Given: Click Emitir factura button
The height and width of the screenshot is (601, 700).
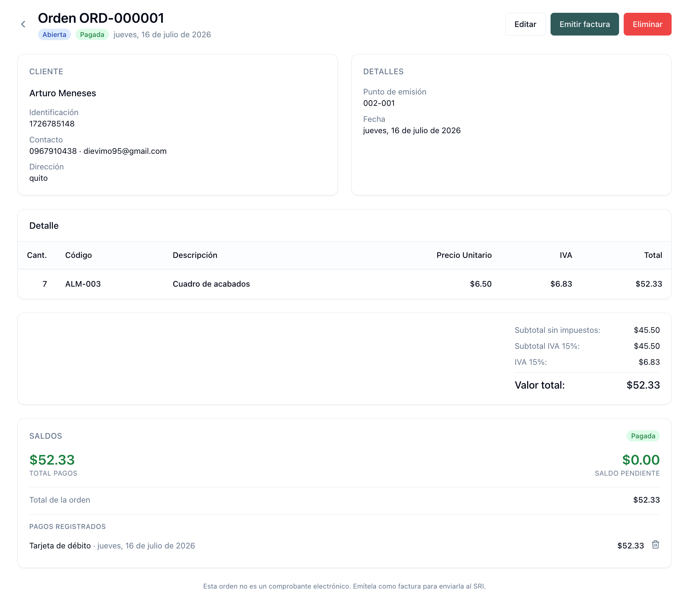Looking at the screenshot, I should coord(584,24).
